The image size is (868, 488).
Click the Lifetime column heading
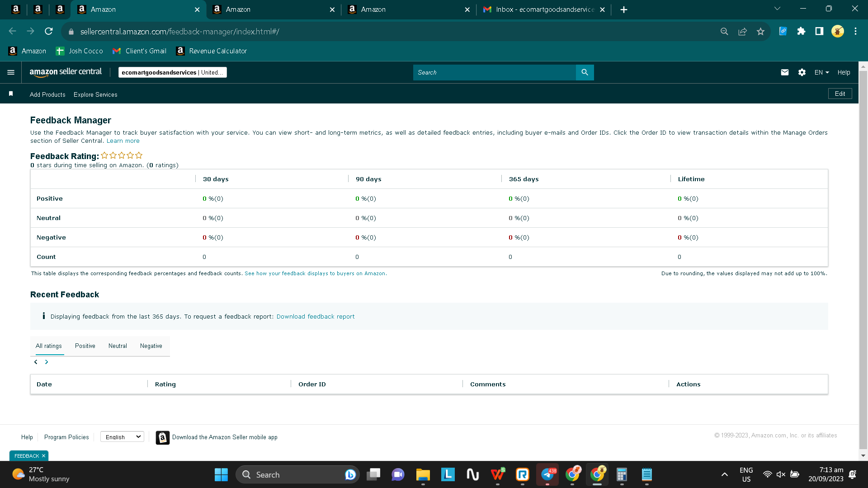tap(691, 179)
